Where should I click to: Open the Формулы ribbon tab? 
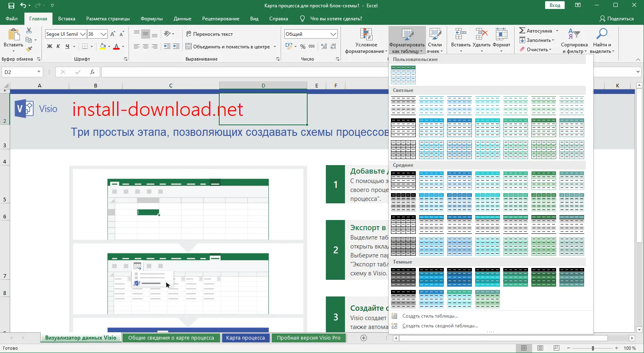pos(151,19)
